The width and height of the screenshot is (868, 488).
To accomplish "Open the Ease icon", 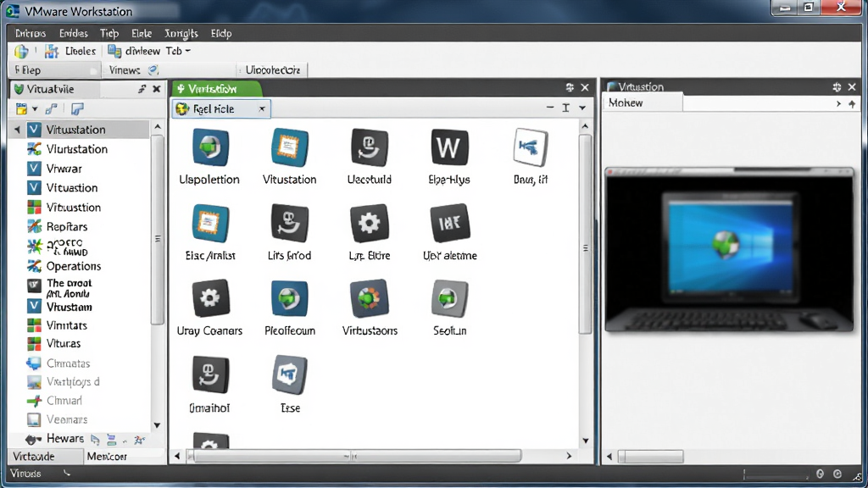I will coord(290,375).
